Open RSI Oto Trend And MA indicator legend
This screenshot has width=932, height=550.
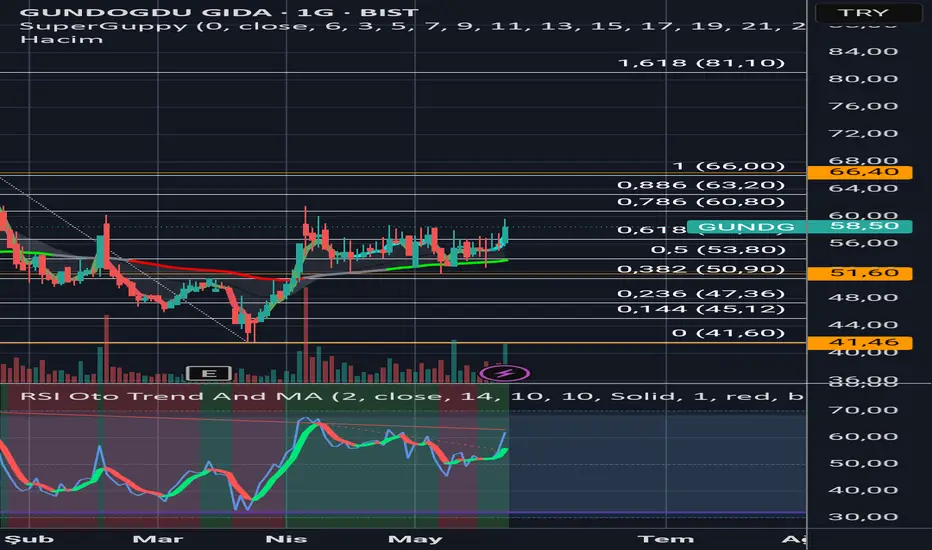(x=411, y=396)
